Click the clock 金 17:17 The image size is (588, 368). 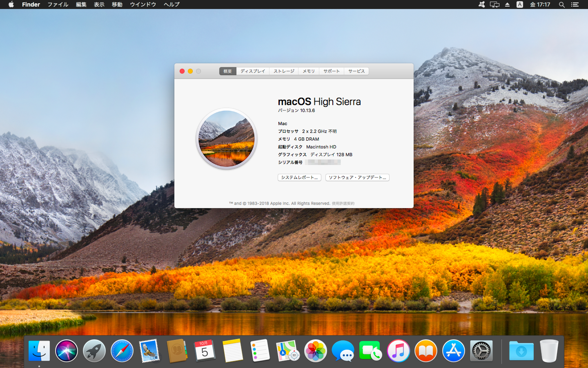(x=540, y=4)
